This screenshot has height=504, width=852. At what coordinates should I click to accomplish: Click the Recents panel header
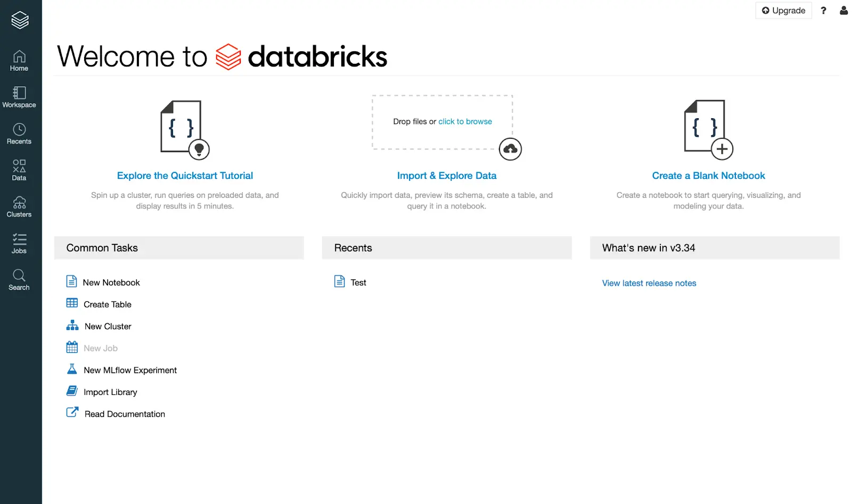coord(447,248)
